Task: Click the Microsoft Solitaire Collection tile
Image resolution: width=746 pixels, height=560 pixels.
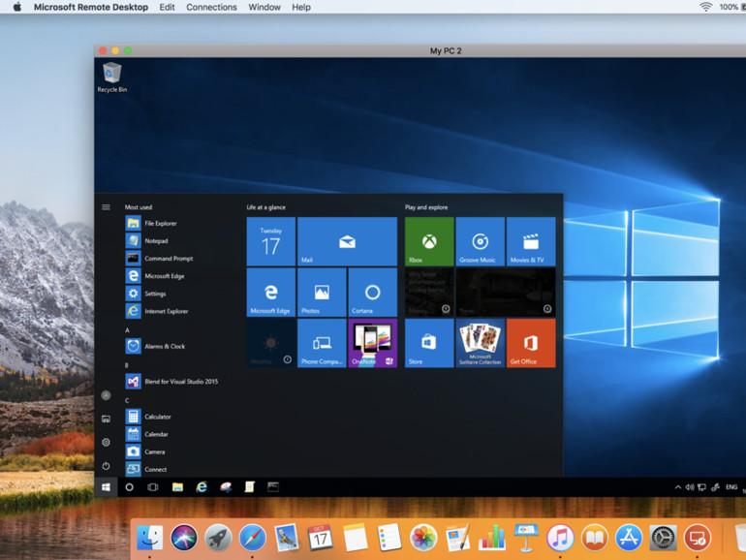Action: [480, 343]
